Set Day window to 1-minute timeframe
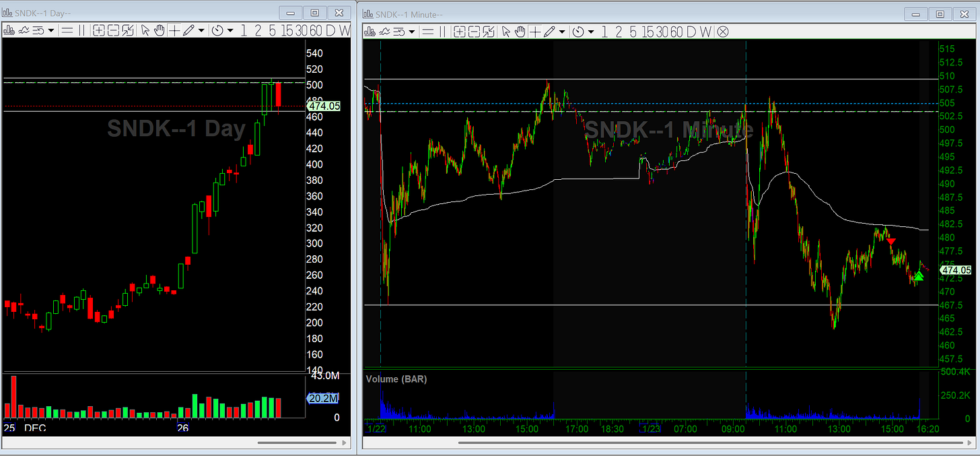The height and width of the screenshot is (456, 980). click(243, 30)
